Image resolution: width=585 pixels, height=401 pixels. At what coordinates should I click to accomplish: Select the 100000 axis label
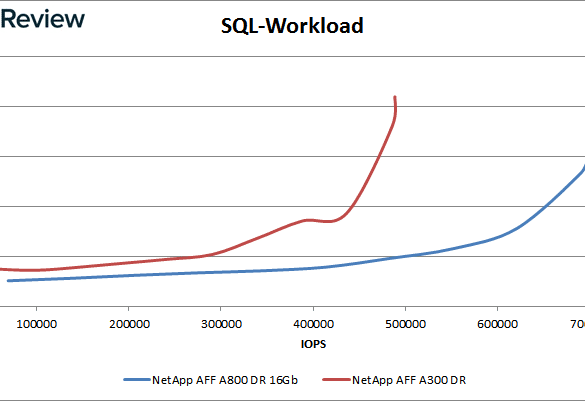[37, 324]
